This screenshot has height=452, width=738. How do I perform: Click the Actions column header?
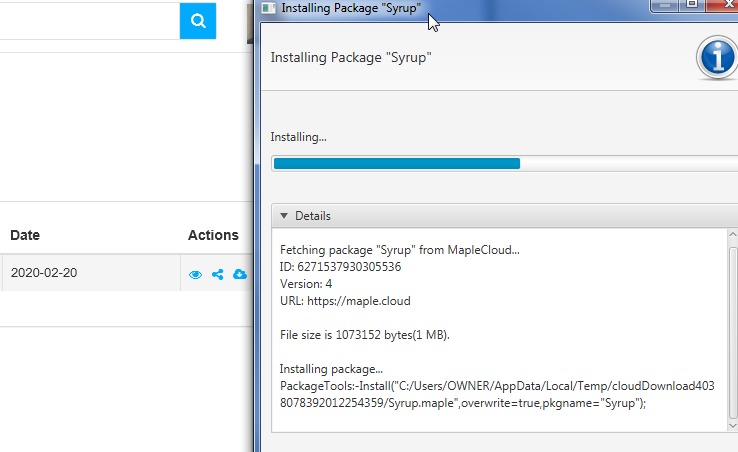click(213, 235)
